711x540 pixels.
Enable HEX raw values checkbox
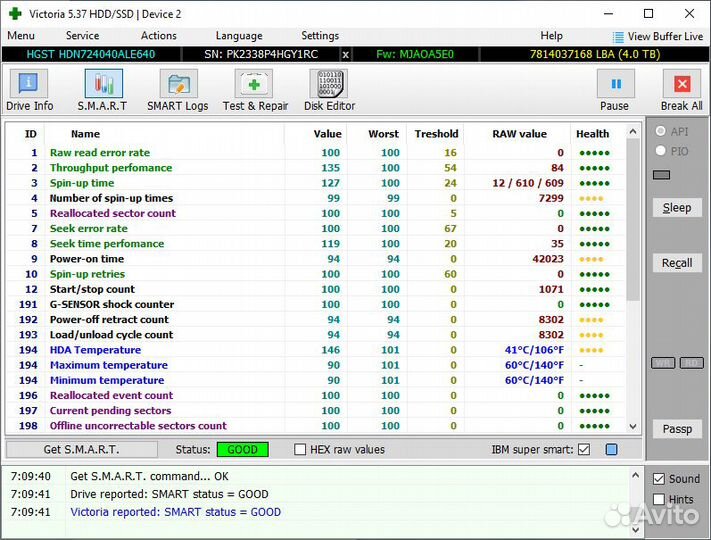tap(300, 450)
